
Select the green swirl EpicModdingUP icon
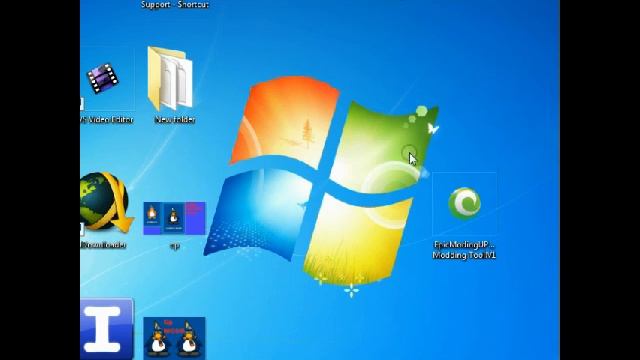pos(464,203)
